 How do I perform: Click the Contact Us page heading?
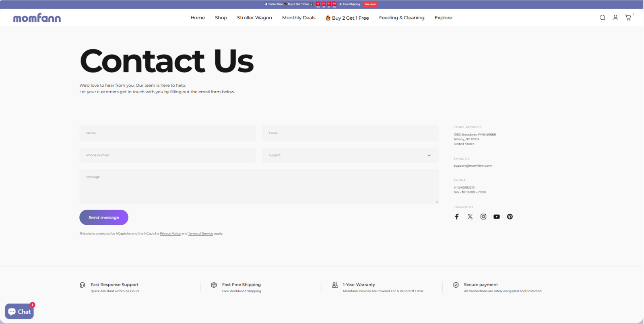167,61
